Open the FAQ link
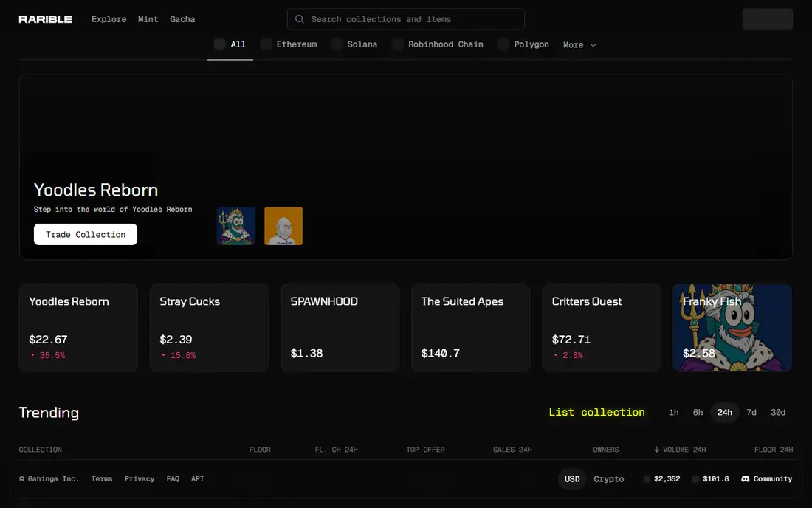Viewport: 812px width, 508px height. coord(173,479)
